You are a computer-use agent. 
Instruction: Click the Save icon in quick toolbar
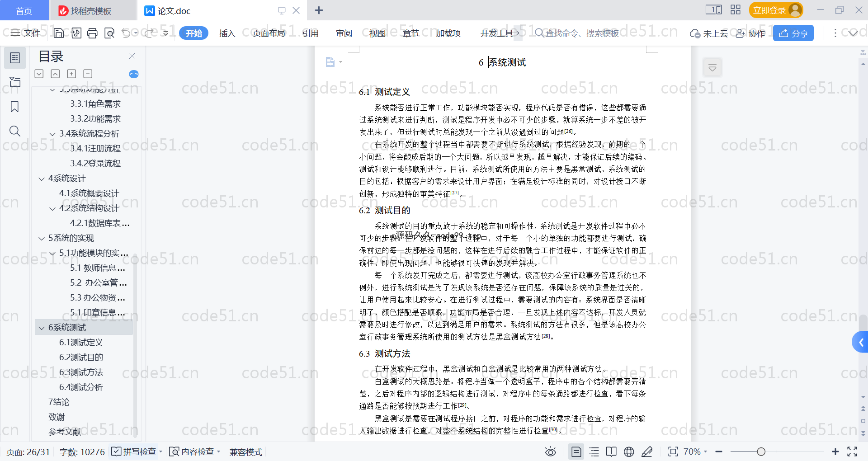[x=59, y=33]
